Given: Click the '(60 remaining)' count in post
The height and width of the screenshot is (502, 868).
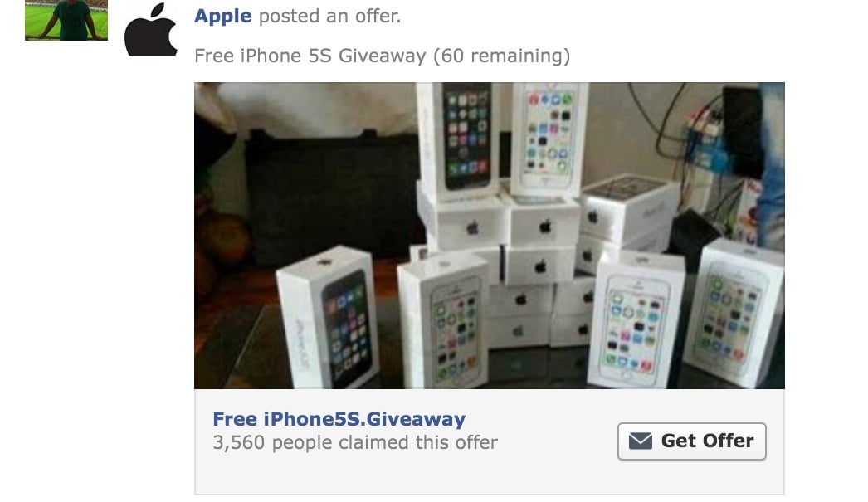Looking at the screenshot, I should coord(501,56).
